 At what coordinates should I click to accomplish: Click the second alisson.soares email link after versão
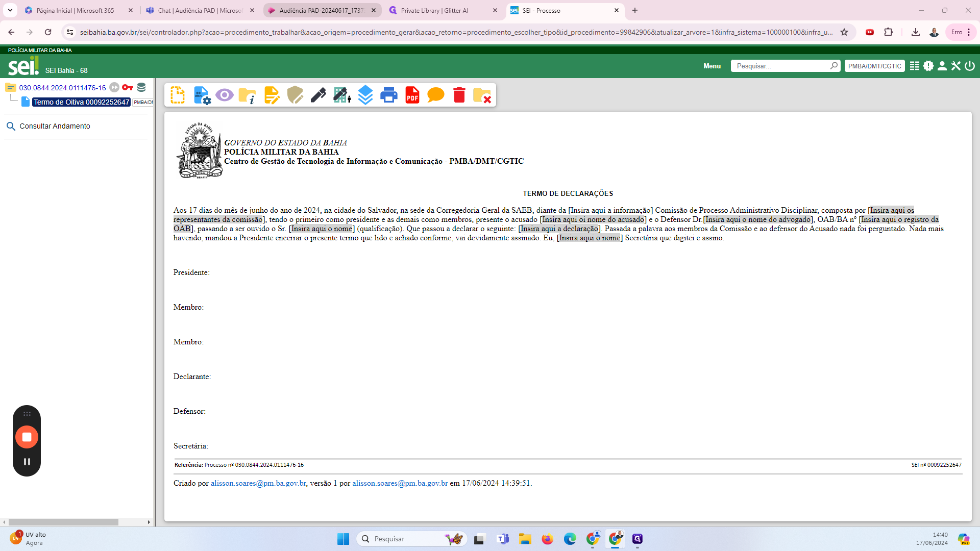coord(400,483)
